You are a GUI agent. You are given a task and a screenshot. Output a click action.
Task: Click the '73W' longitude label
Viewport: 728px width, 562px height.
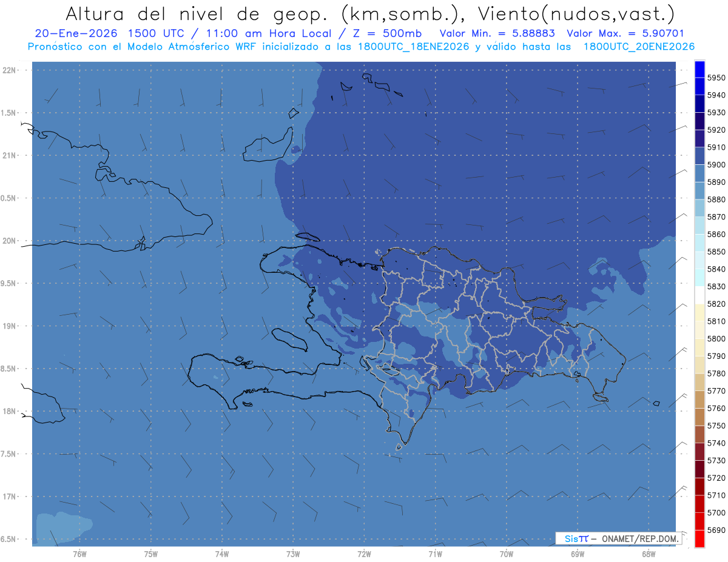click(x=293, y=554)
